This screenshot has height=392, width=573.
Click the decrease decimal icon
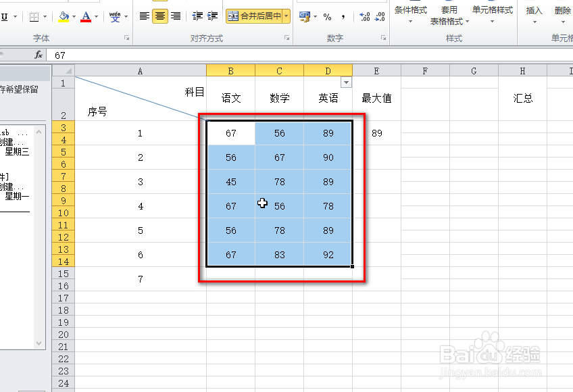380,18
